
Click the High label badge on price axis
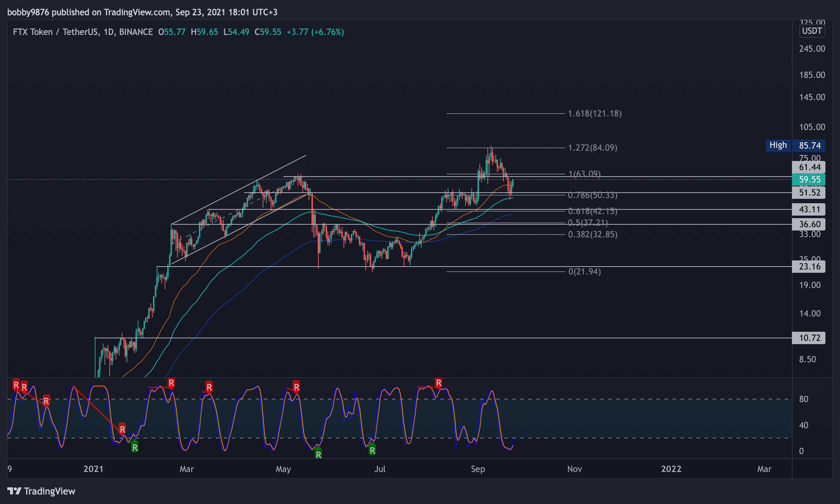point(778,145)
